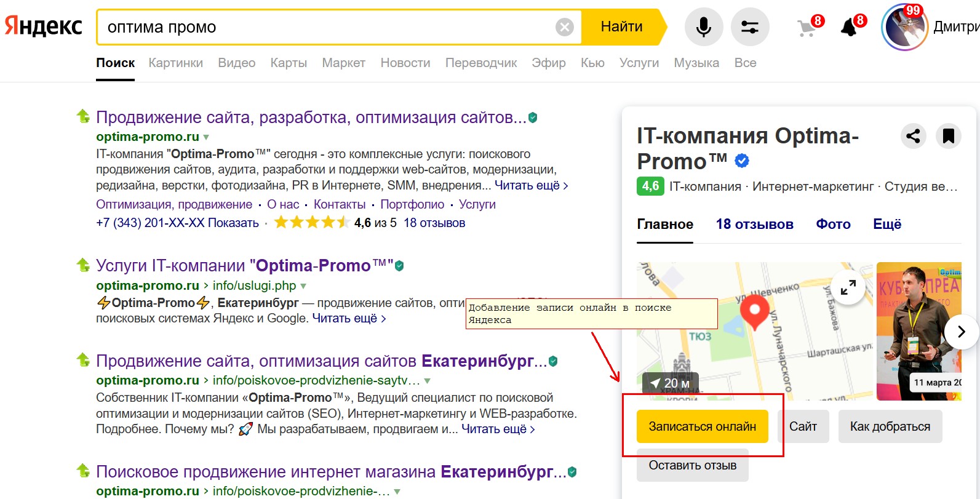The height and width of the screenshot is (499, 980).
Task: Expand the map to fullscreen
Action: tap(848, 287)
